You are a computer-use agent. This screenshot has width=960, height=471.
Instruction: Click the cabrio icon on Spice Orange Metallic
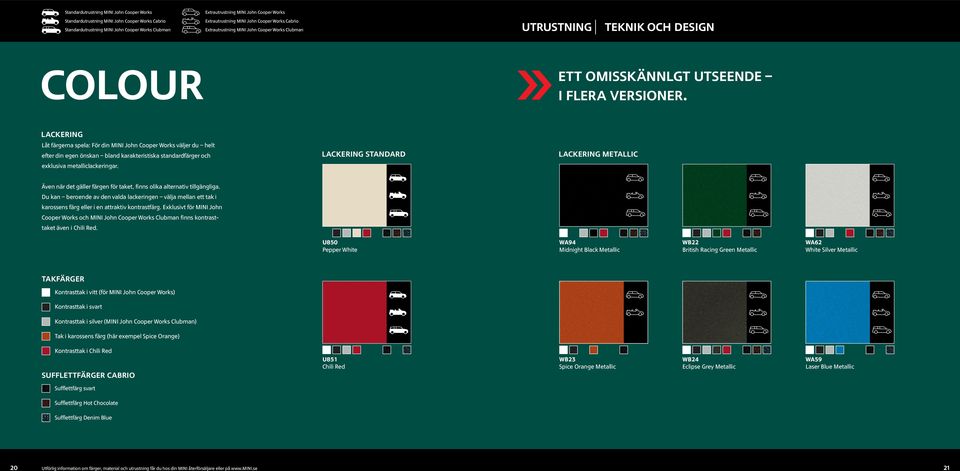click(635, 312)
